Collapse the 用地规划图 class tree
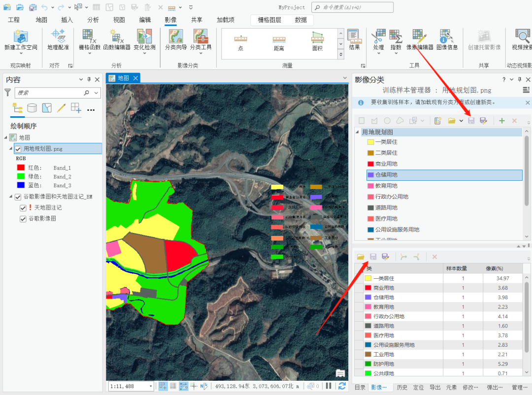This screenshot has height=395, width=532. point(357,132)
